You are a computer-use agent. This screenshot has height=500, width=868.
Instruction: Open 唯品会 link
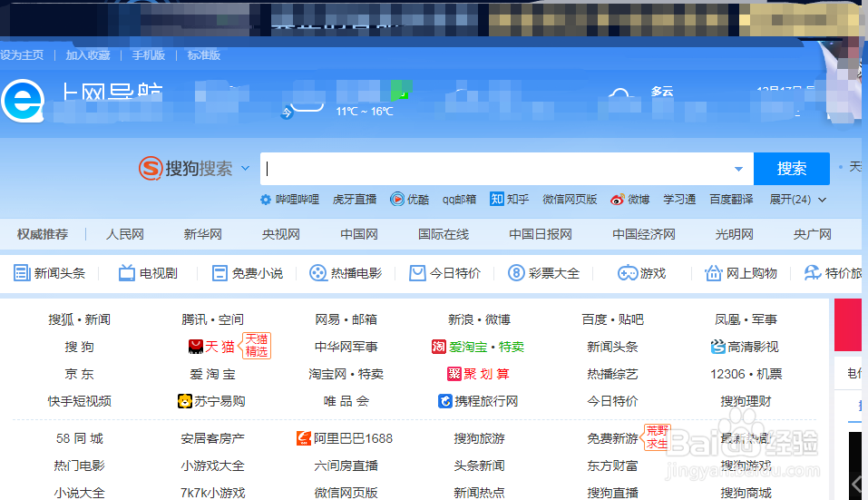(346, 401)
